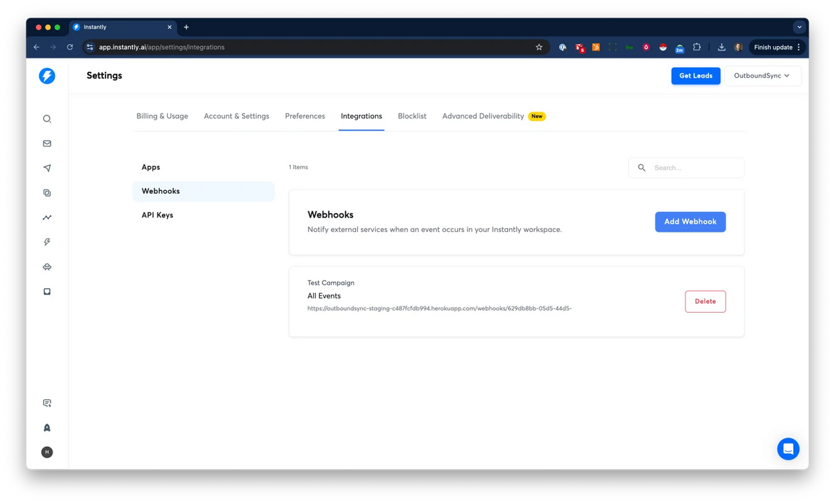
Task: Click the Instantly logo at top left
Action: coord(46,75)
